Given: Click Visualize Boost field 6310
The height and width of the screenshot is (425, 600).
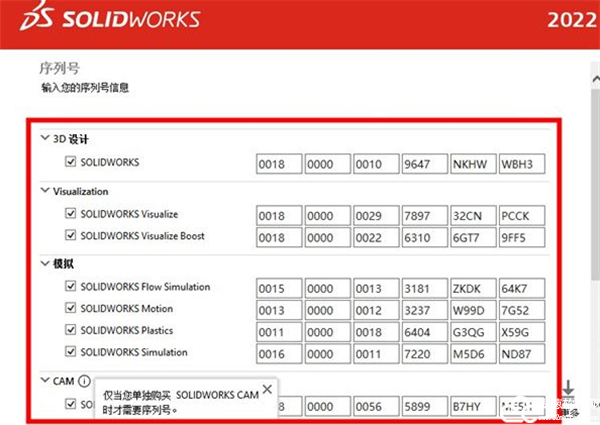Looking at the screenshot, I should [x=425, y=238].
